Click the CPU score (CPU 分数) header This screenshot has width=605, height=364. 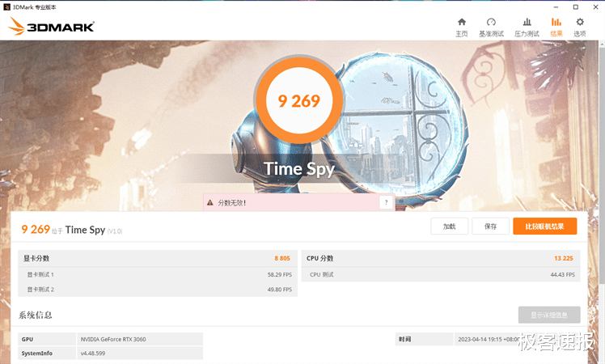319,258
